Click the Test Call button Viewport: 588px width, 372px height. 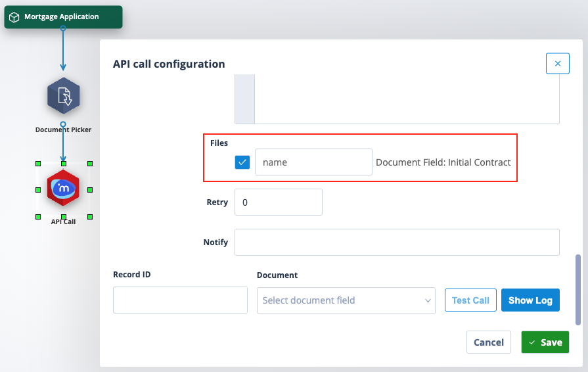point(470,300)
